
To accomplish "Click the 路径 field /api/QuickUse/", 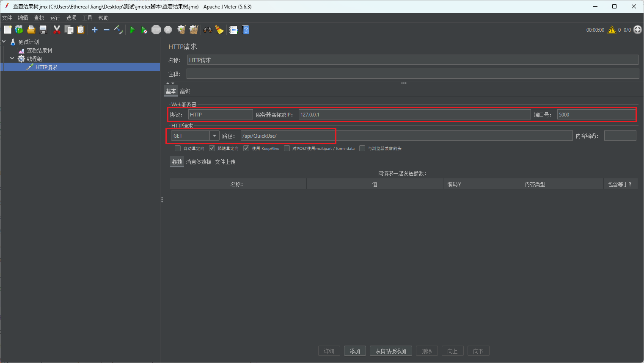I will (x=406, y=136).
